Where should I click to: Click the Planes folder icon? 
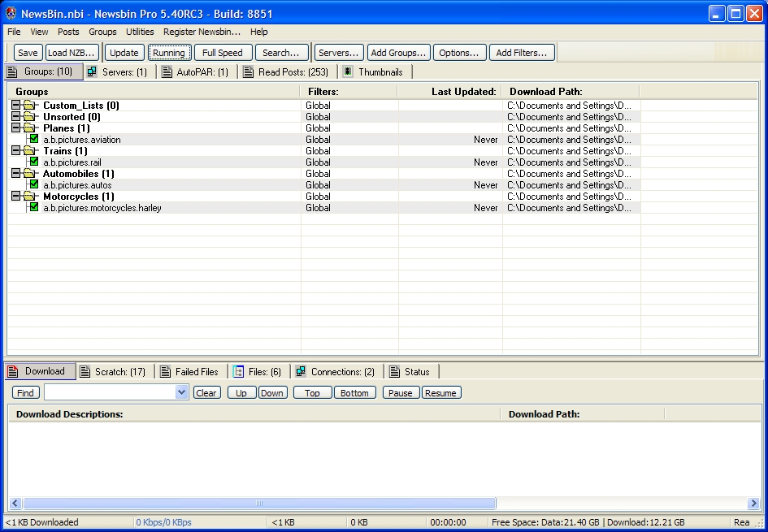point(30,128)
